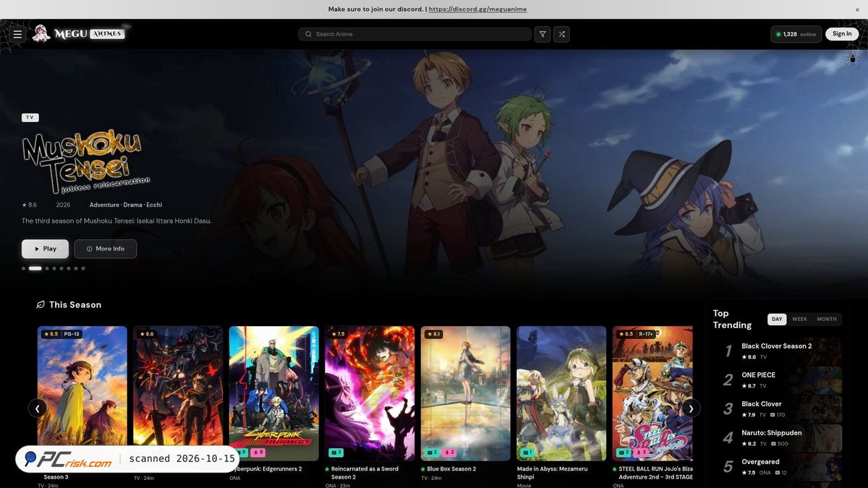Open the Cyberpunk: Edgerunners 2 poster
This screenshot has width=868, height=488.
point(274,393)
